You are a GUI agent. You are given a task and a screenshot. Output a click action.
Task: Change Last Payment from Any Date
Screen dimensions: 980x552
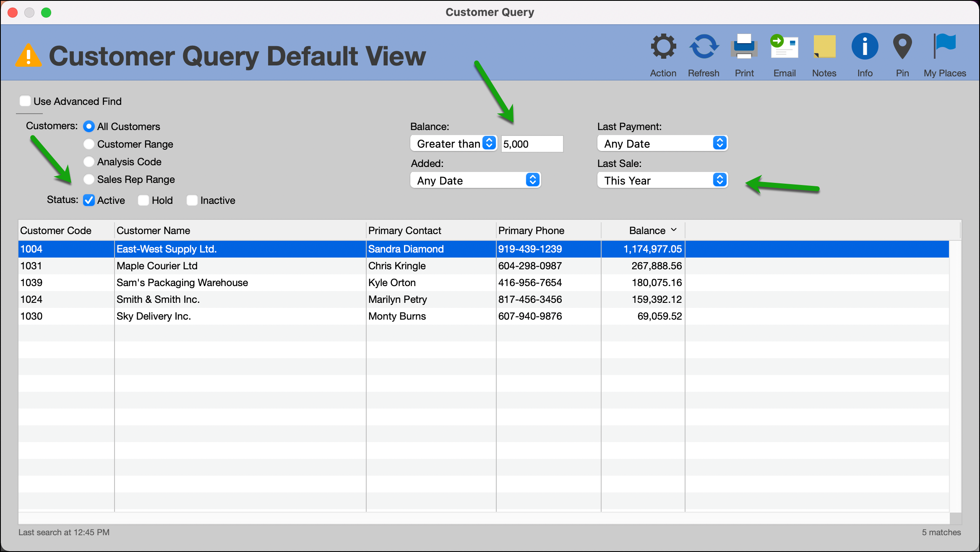(x=662, y=143)
